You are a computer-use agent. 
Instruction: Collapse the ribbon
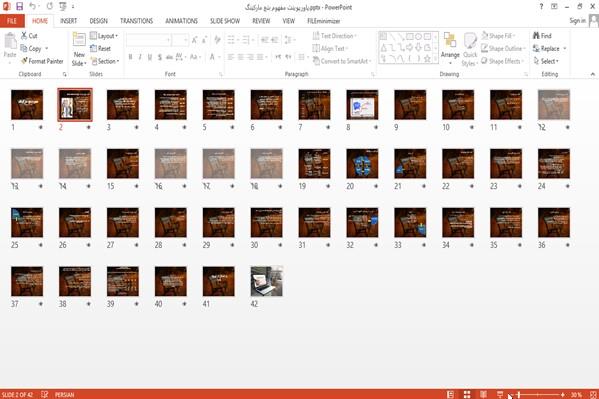[x=593, y=74]
